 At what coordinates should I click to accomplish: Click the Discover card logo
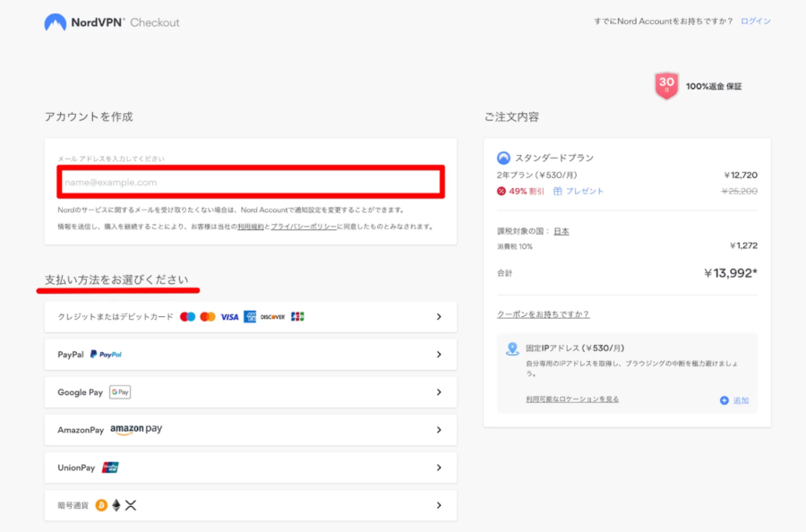(x=272, y=317)
